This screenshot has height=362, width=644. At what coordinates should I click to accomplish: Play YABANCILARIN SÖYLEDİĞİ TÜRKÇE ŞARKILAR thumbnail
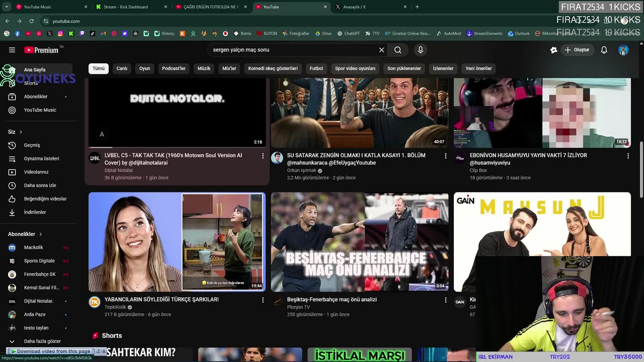click(177, 242)
